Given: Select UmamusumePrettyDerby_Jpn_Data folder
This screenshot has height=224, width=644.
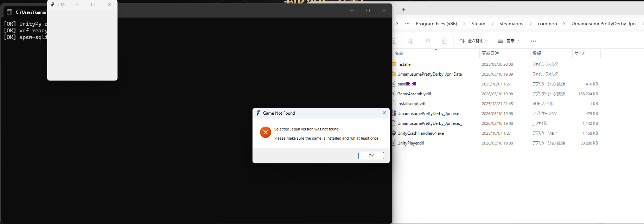Looking at the screenshot, I should coord(429,74).
